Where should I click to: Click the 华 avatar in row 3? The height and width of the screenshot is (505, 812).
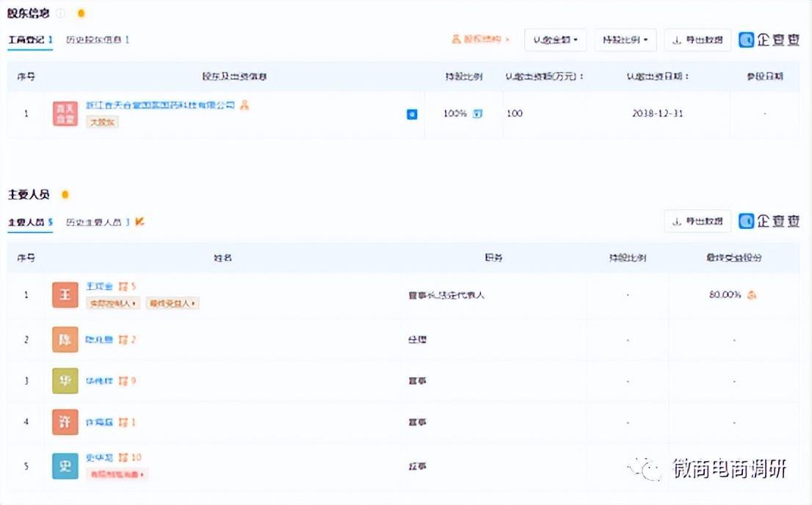click(65, 381)
